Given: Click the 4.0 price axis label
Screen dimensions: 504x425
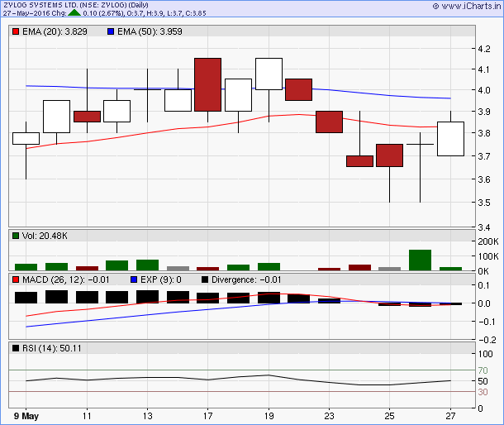Looking at the screenshot, I should coord(484,90).
